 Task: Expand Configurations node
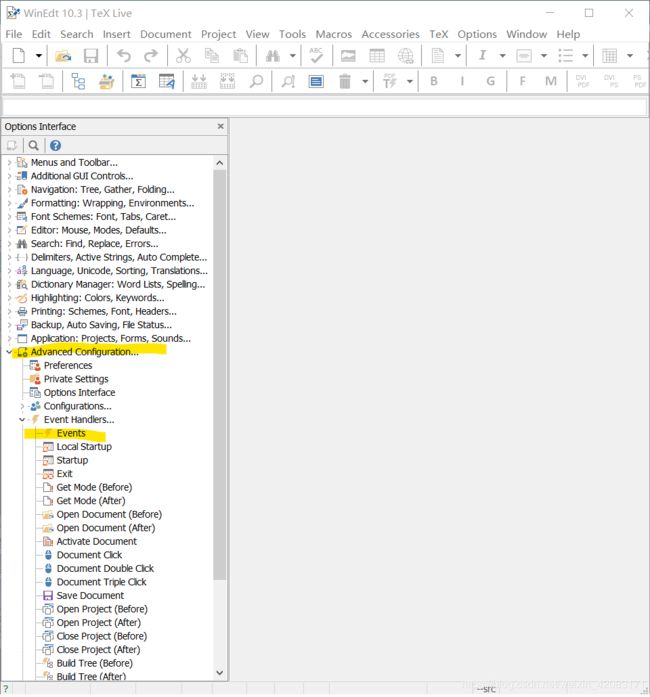[22, 406]
